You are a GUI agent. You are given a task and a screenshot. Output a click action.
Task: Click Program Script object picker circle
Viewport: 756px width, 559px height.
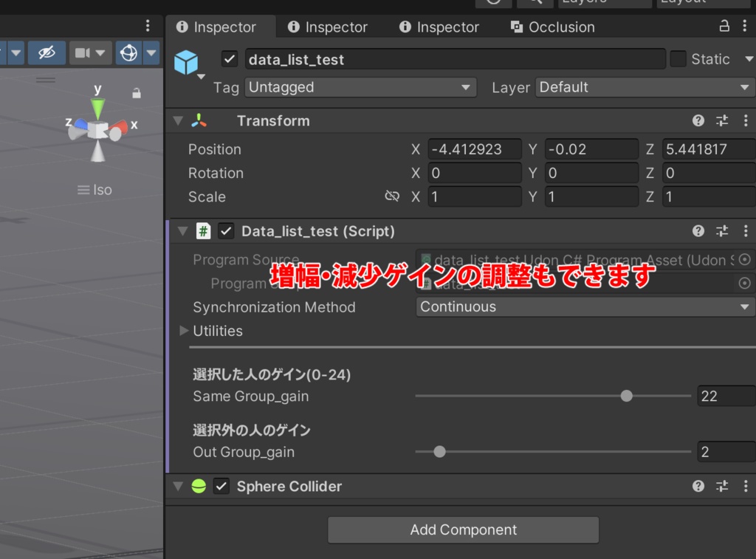pos(744,283)
